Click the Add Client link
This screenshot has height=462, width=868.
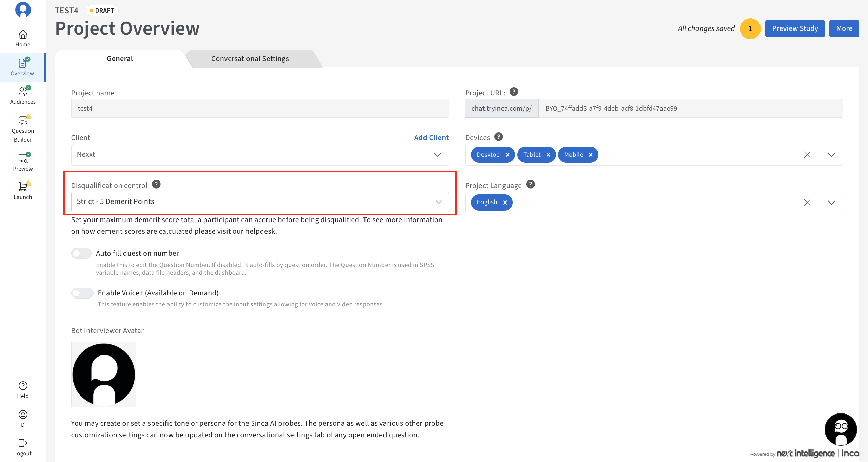[431, 138]
